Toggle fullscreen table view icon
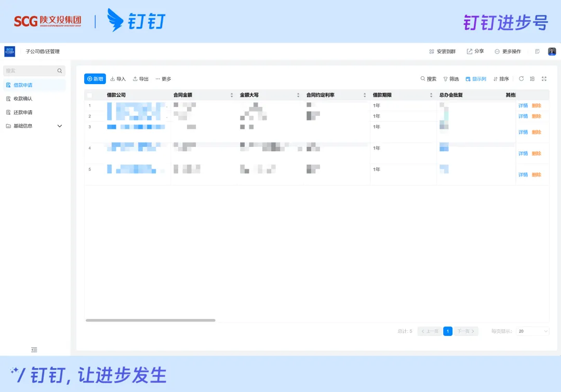561x392 pixels. coord(544,79)
